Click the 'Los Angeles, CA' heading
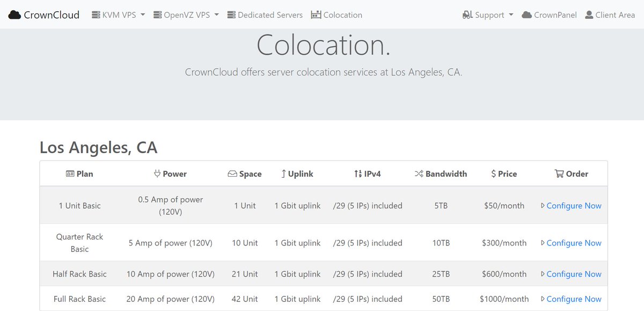644x311 pixels. [99, 147]
